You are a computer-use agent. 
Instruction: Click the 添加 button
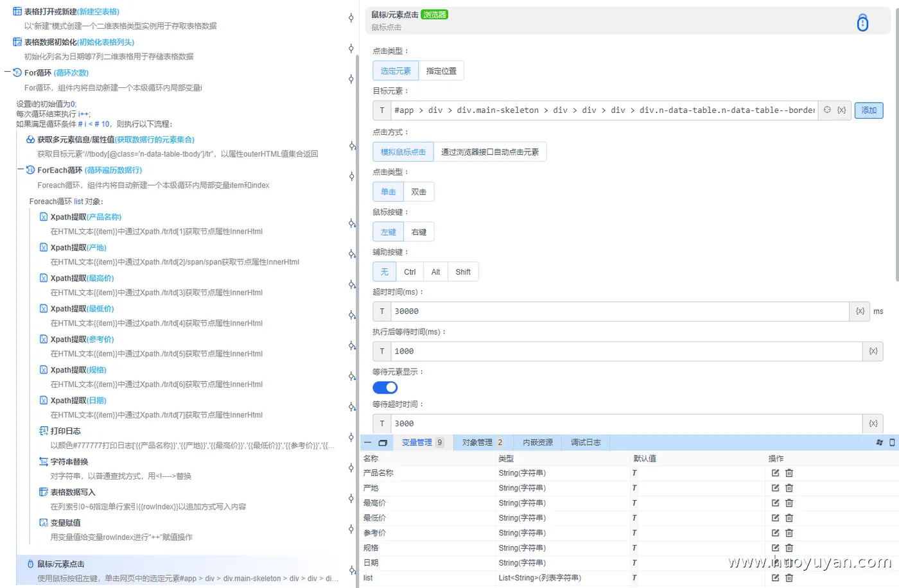[869, 110]
